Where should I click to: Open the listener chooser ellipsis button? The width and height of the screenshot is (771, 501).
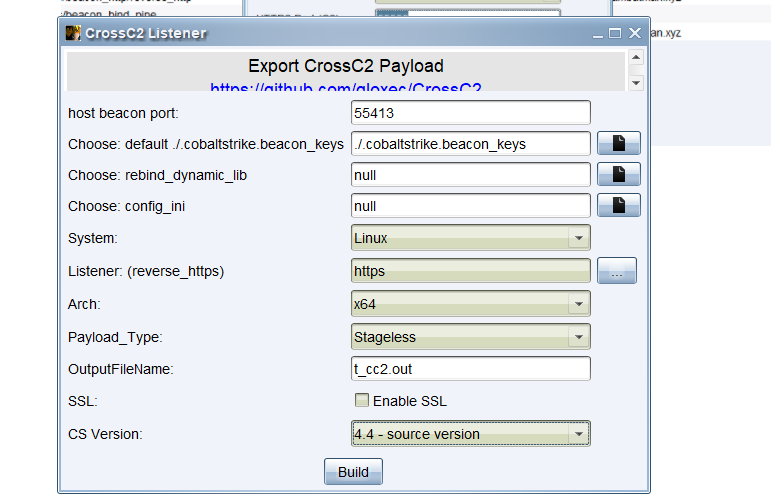tap(617, 270)
